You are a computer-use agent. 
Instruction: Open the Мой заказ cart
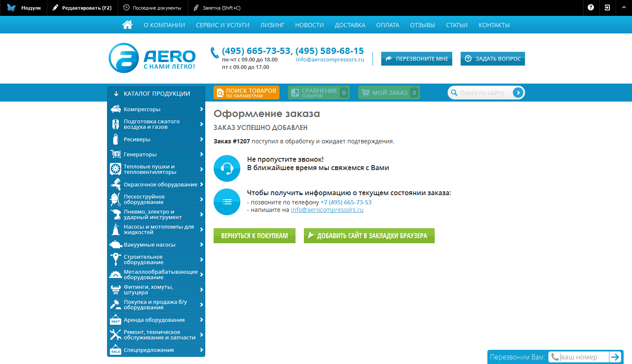pyautogui.click(x=389, y=93)
